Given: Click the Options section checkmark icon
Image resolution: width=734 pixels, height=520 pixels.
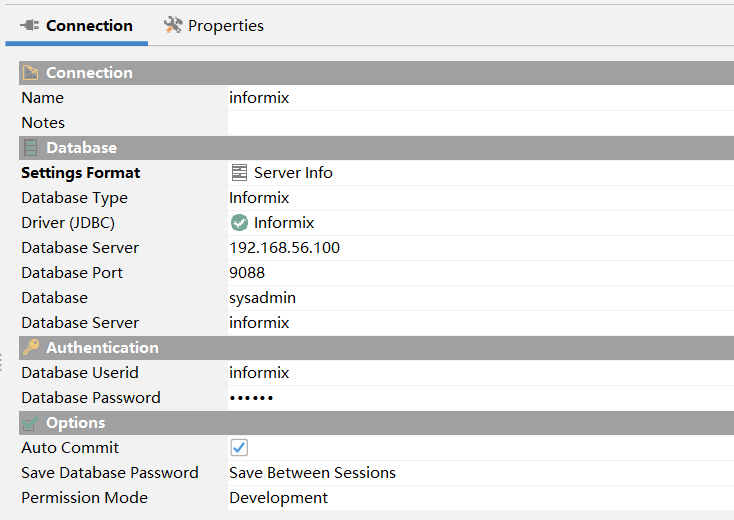Looking at the screenshot, I should pyautogui.click(x=30, y=423).
